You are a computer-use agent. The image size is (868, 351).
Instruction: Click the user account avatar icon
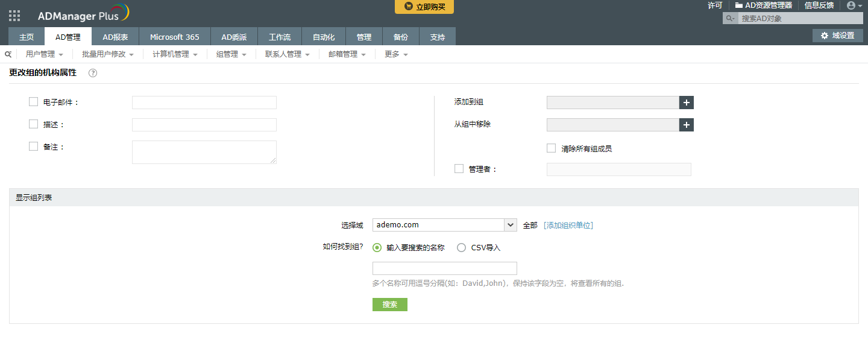[x=851, y=5]
